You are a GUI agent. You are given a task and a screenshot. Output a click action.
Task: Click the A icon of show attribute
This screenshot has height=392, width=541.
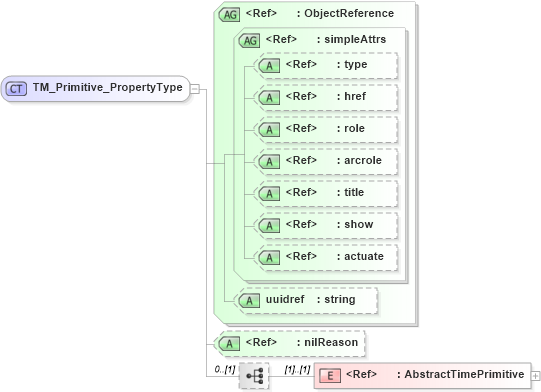tap(269, 226)
